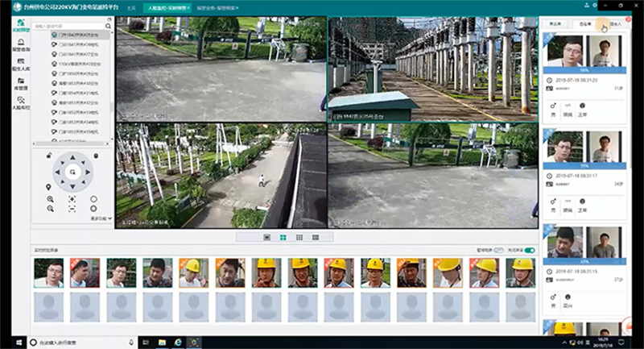Open File Explorer from the taskbar
The image size is (644, 349).
(163, 342)
